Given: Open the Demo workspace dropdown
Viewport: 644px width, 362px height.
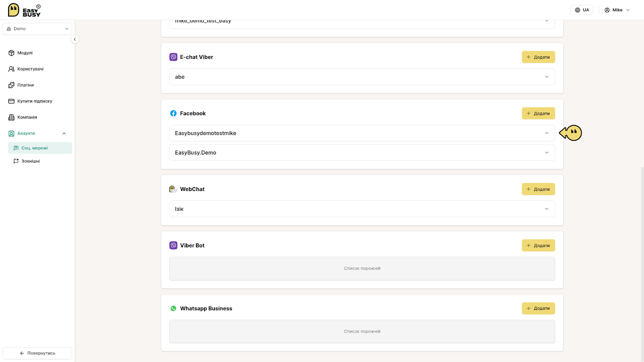Looking at the screenshot, I should [x=37, y=29].
